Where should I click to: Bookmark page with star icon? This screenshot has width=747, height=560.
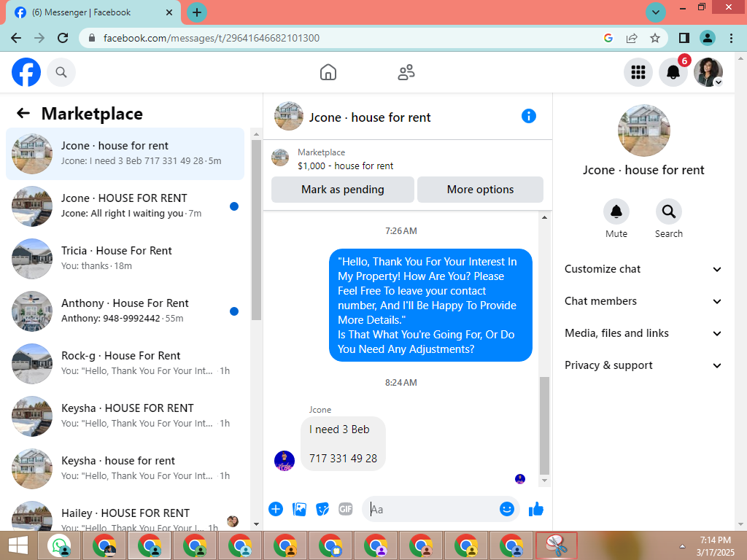(655, 38)
